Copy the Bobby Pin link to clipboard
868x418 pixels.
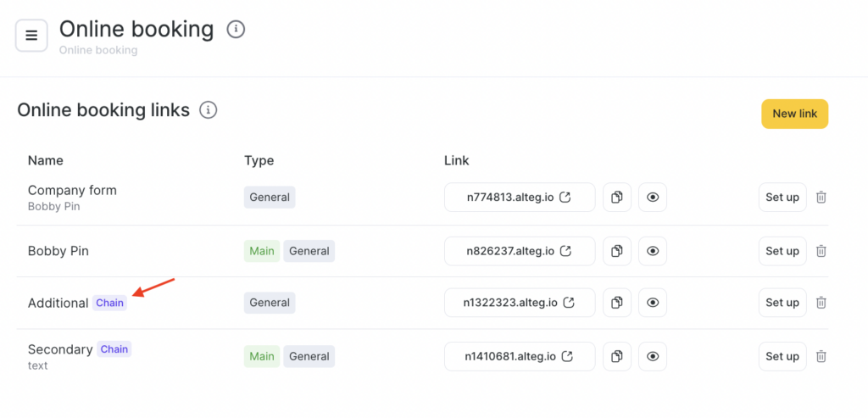(617, 251)
